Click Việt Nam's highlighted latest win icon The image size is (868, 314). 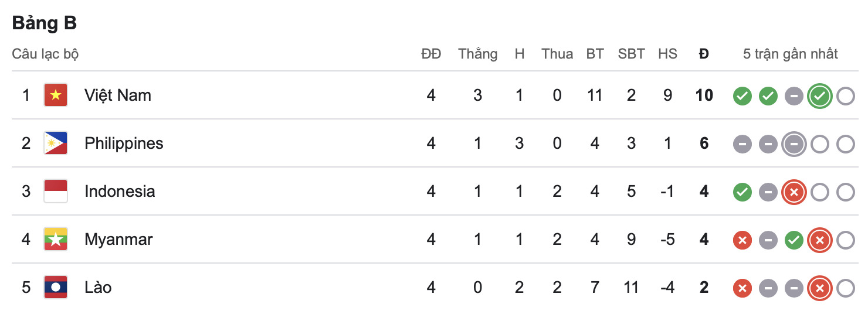coord(819,96)
